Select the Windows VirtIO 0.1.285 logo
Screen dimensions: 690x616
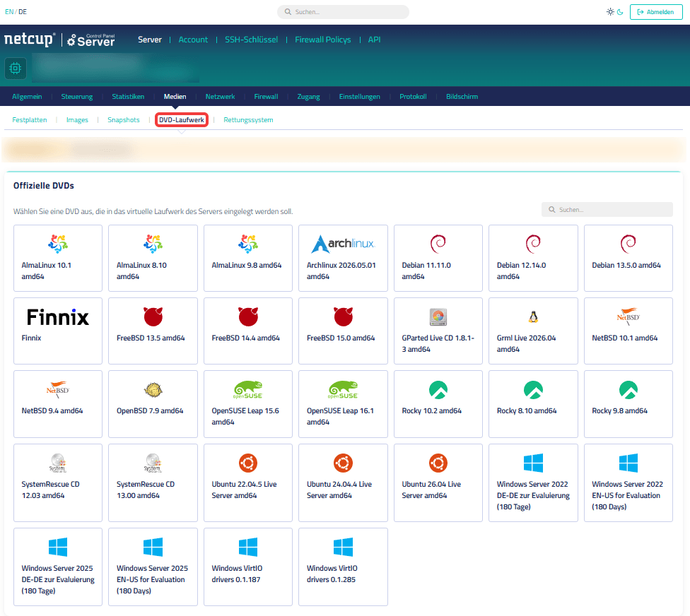pyautogui.click(x=344, y=547)
